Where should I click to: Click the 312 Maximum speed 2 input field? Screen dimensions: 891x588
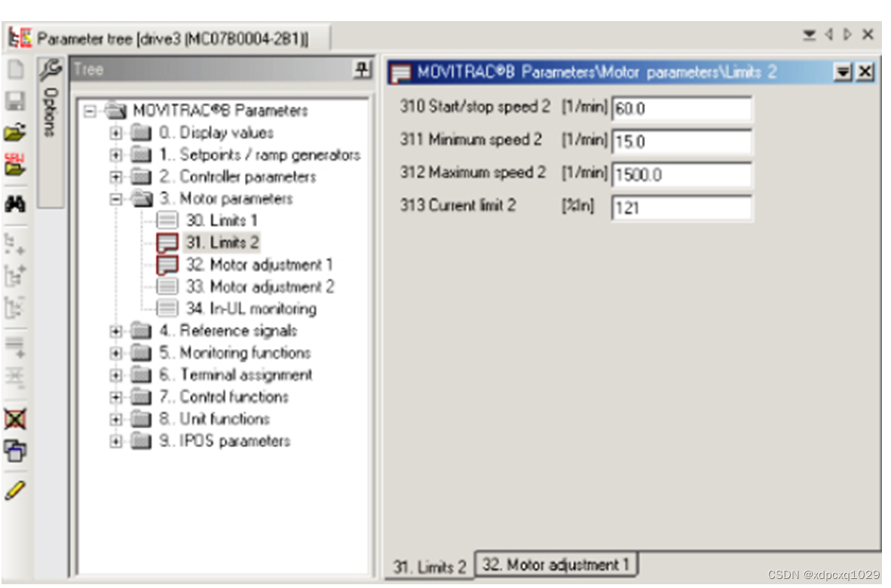tap(681, 174)
